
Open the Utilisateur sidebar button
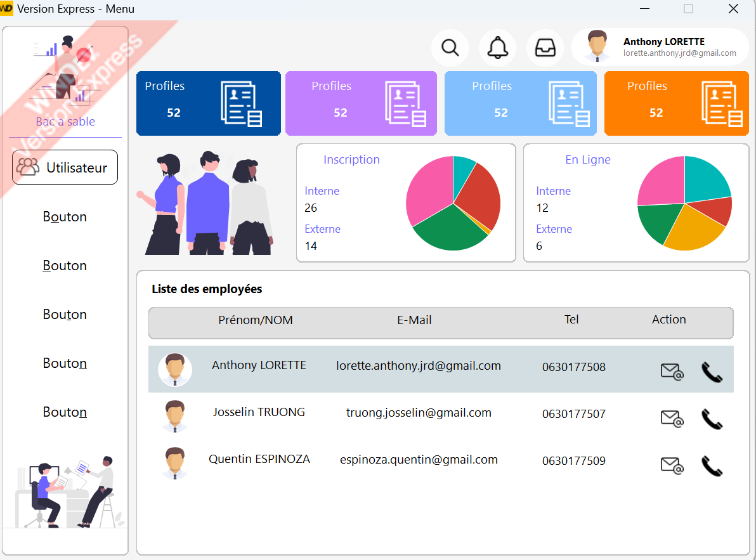(x=65, y=167)
